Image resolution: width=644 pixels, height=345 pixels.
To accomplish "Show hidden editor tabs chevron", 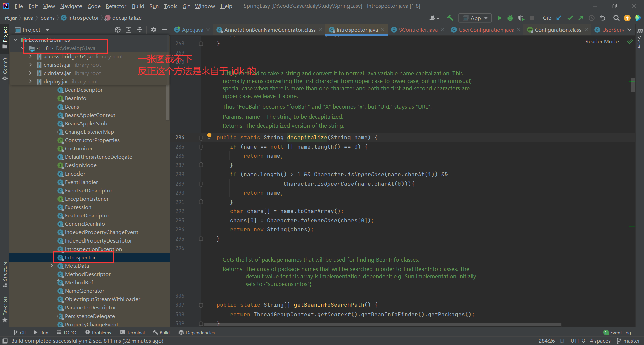I will click(x=629, y=30).
